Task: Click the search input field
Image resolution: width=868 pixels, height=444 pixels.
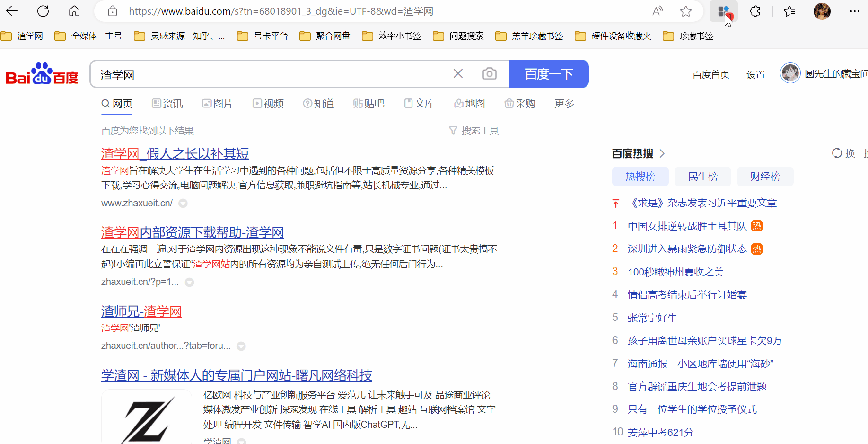Action: pyautogui.click(x=270, y=74)
